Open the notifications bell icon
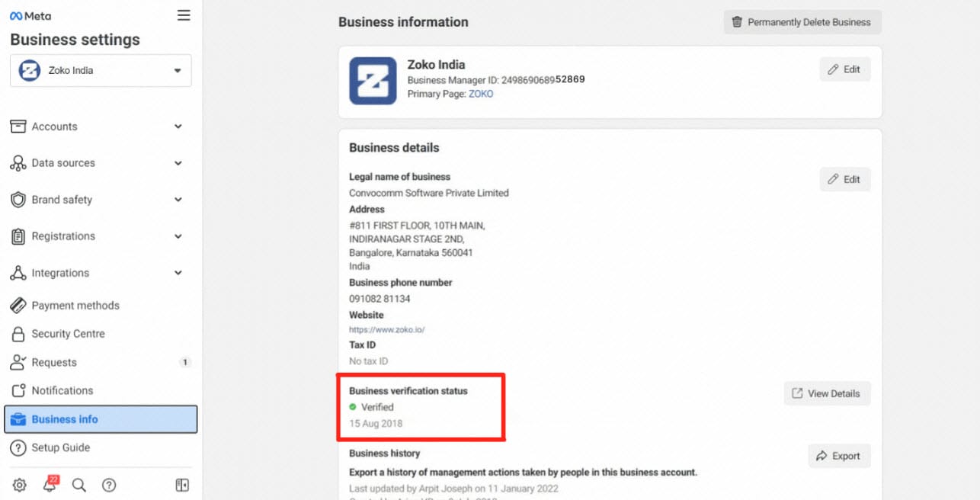Image resolution: width=980 pixels, height=500 pixels. [x=50, y=486]
